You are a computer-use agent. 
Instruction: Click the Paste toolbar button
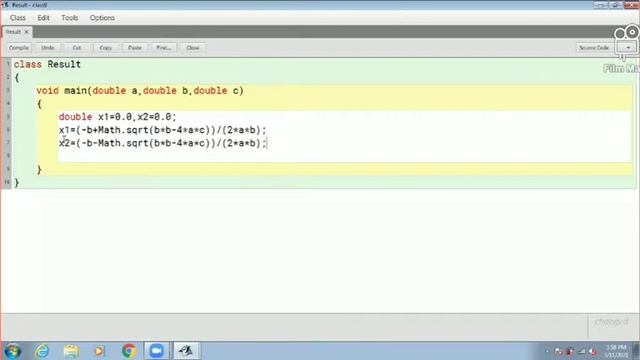(x=135, y=48)
